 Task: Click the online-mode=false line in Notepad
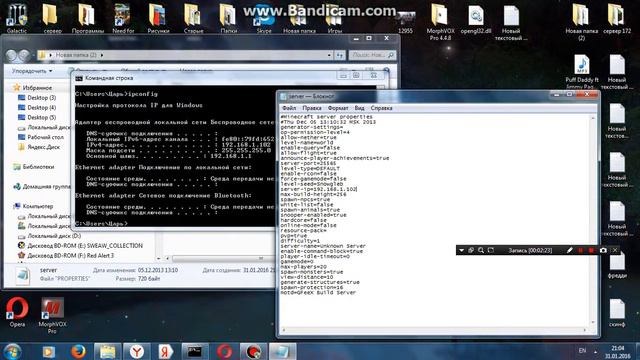(308, 225)
